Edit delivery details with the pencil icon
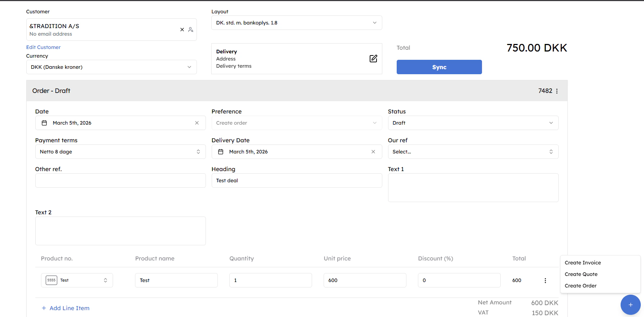This screenshot has width=644, height=317. 373,59
